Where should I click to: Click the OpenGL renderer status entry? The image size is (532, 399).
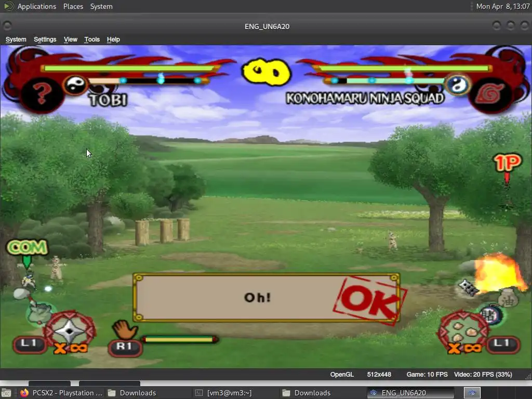342,374
